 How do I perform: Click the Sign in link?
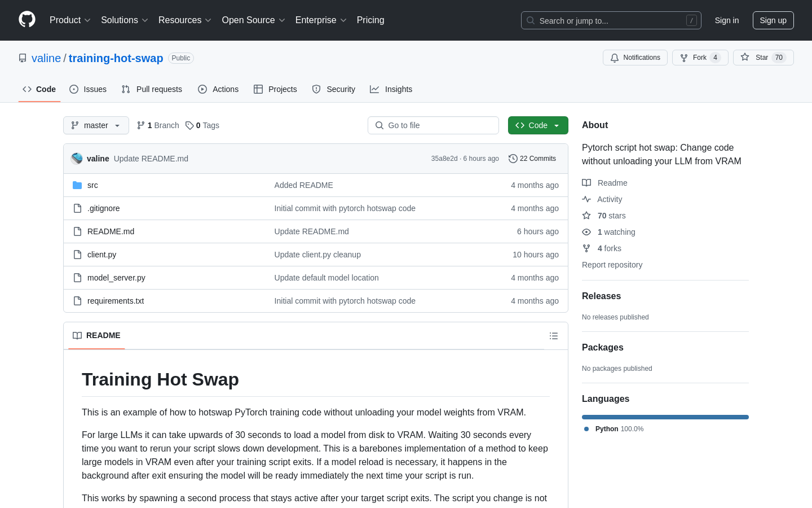point(726,20)
